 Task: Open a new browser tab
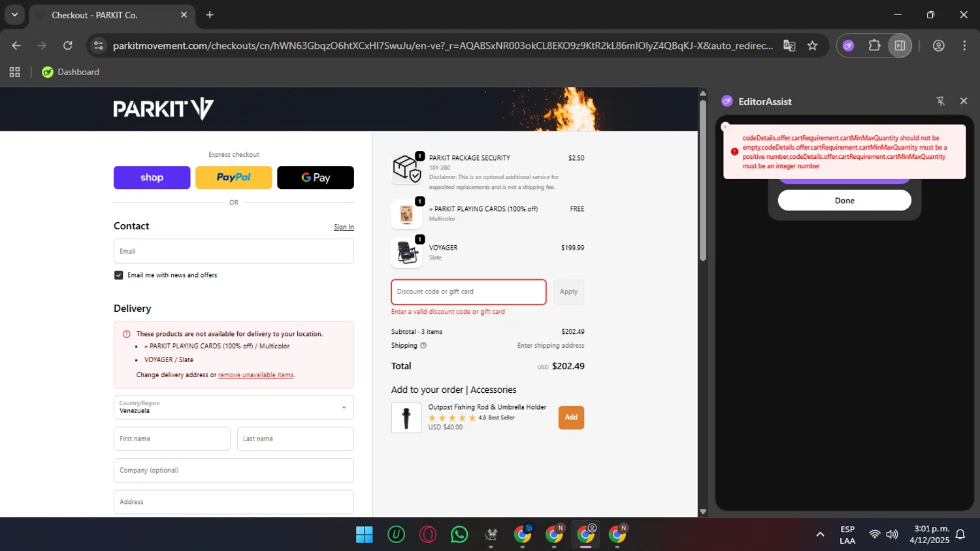210,14
